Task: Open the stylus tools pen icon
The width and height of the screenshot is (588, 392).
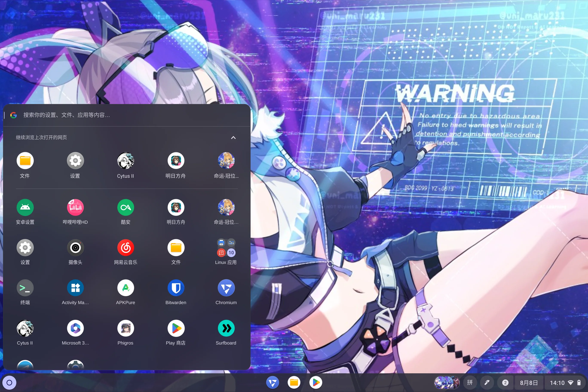Action: [x=487, y=383]
